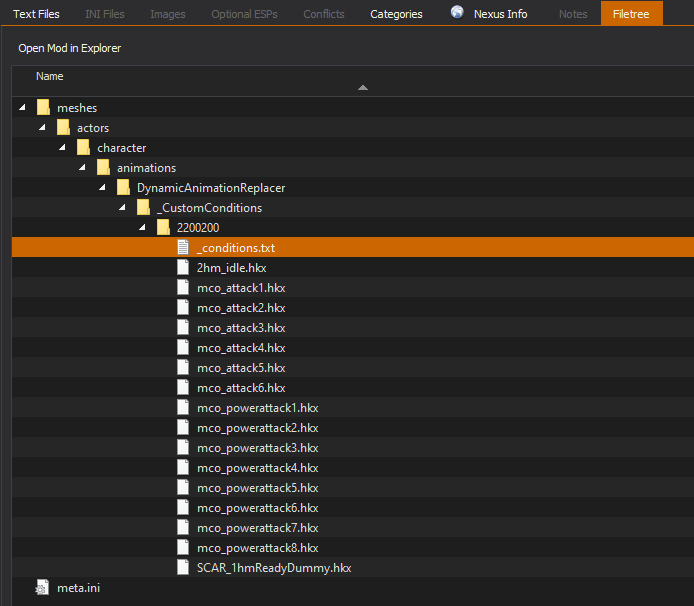Select mco_powerattack5.hkx file name

pos(258,488)
